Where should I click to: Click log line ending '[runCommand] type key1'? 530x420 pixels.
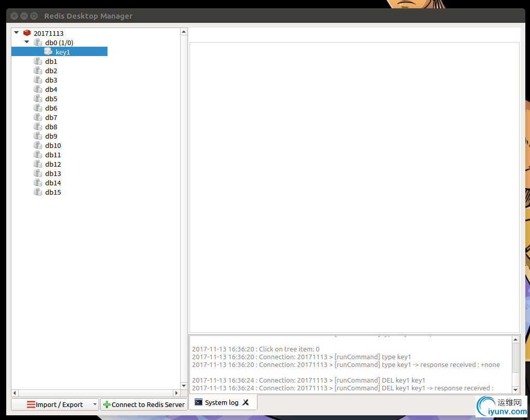tap(302, 357)
